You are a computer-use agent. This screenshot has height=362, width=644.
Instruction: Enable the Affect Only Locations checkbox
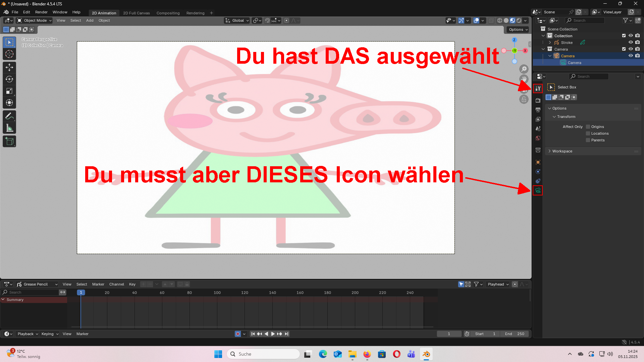[x=588, y=133]
